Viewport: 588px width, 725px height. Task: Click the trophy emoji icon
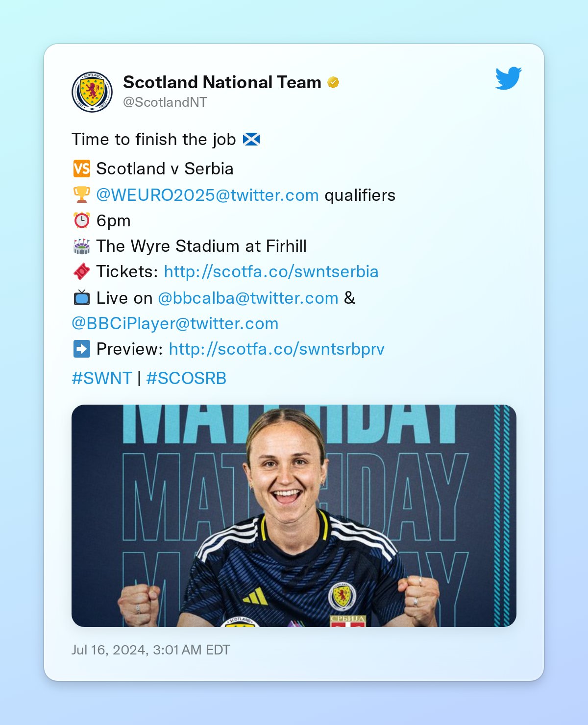click(82, 195)
